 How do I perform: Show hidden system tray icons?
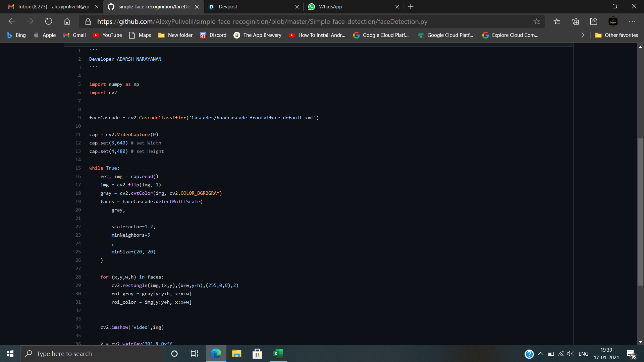click(541, 354)
